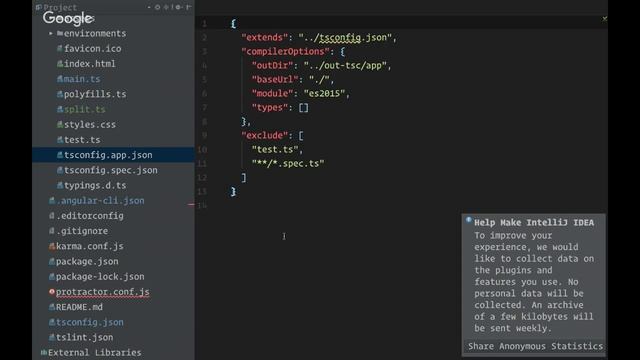Click the .editorconfig file icon
This screenshot has height=360, width=640.
coord(51,216)
